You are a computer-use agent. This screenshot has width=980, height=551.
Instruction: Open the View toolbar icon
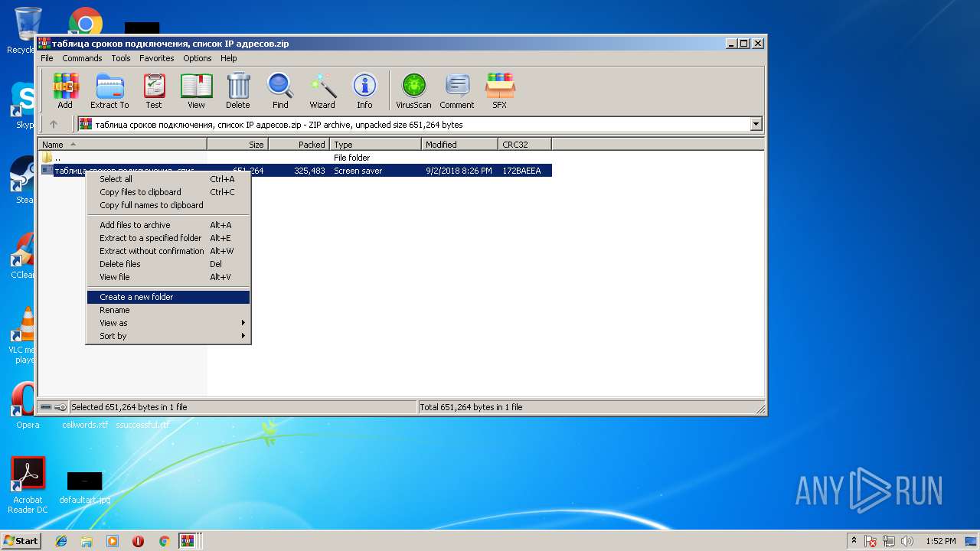(x=196, y=91)
